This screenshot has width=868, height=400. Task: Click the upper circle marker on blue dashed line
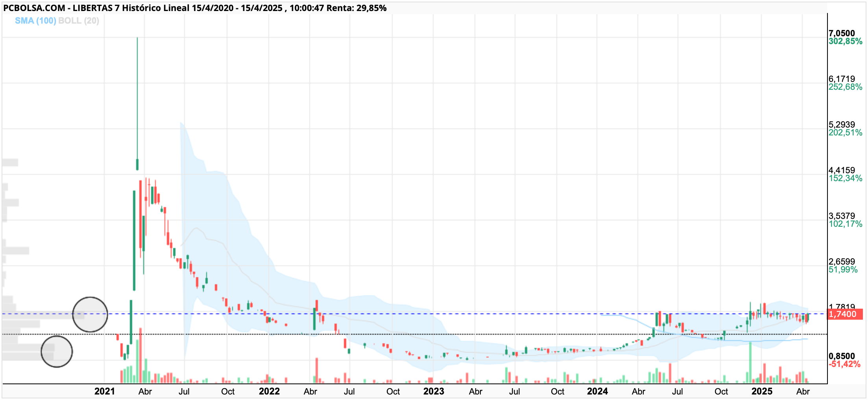tap(90, 315)
